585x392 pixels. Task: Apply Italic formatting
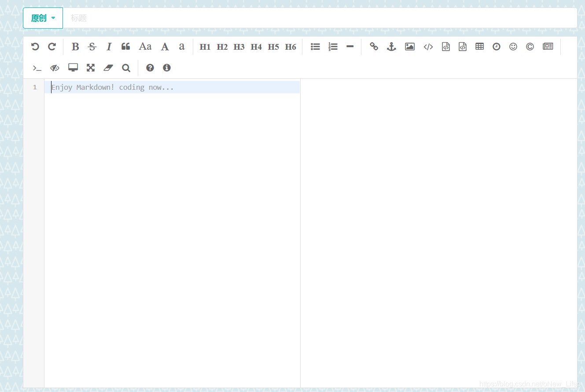tap(109, 47)
